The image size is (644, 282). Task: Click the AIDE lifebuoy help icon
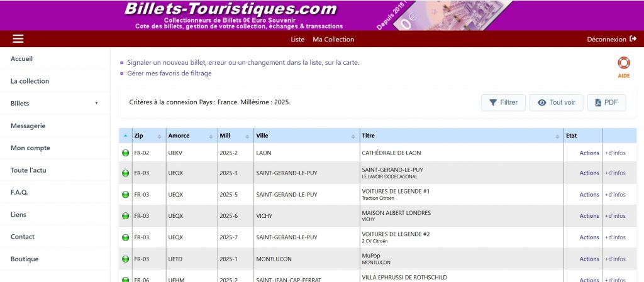623,63
